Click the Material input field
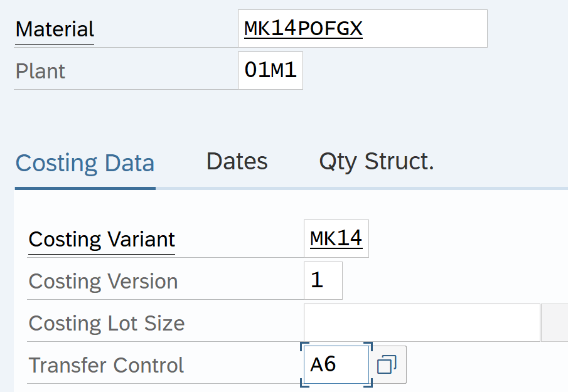The image size is (568, 392). (x=362, y=29)
